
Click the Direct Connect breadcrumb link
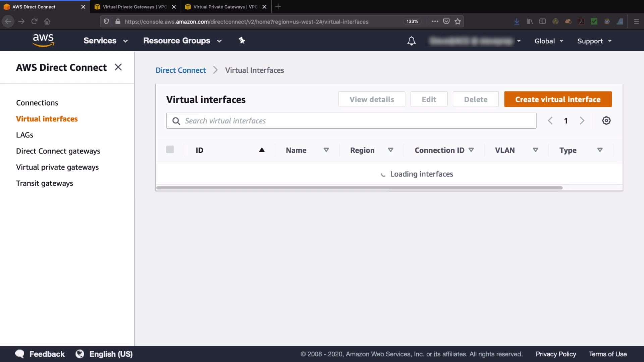coord(180,70)
